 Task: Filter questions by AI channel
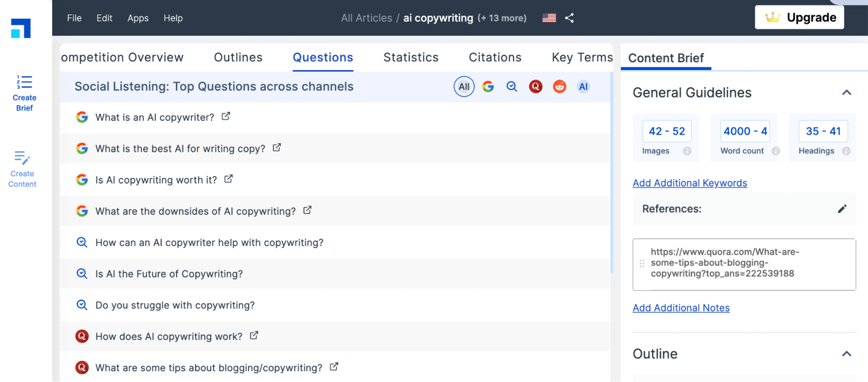click(x=583, y=86)
